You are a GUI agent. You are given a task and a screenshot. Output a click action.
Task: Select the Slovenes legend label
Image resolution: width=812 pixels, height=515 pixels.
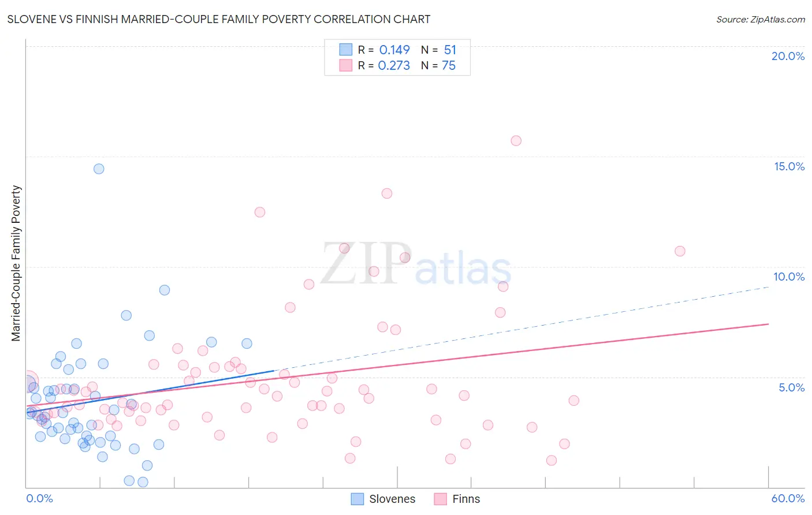392,499
